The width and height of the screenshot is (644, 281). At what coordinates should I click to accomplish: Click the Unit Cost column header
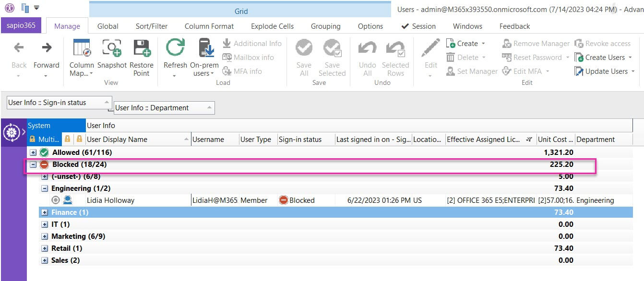click(556, 140)
